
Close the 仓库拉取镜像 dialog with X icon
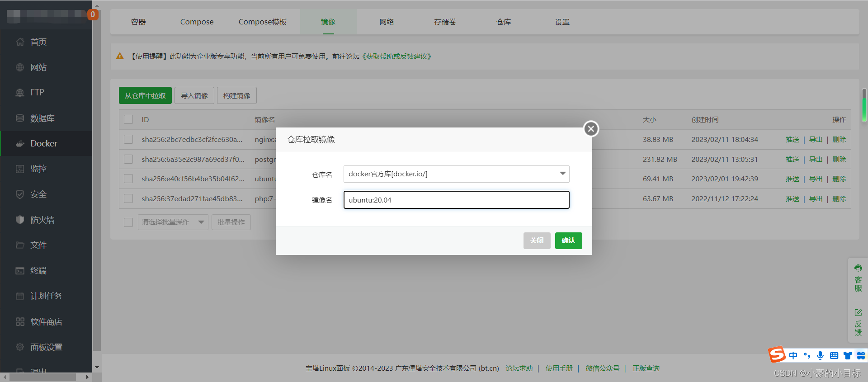(591, 129)
